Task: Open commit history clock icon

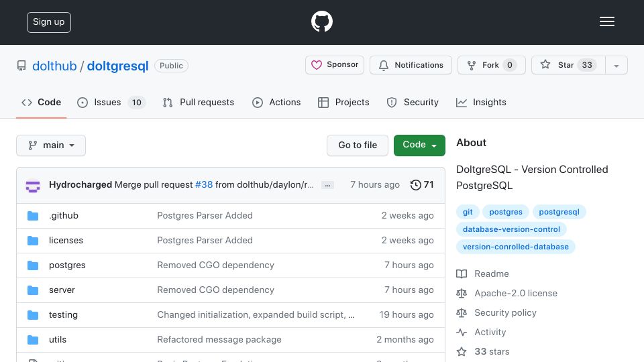Action: pos(416,185)
